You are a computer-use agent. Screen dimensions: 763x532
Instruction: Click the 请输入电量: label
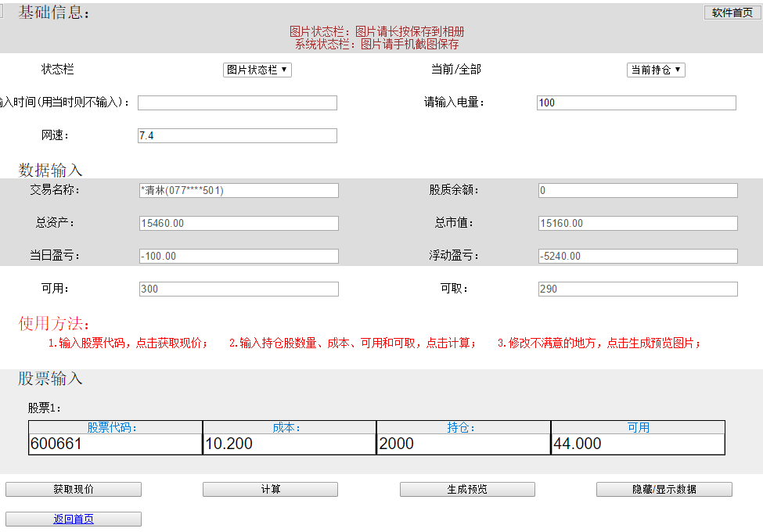point(454,102)
